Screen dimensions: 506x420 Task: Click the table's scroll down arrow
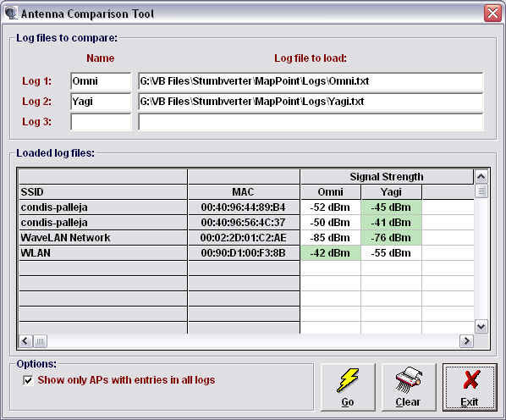click(x=481, y=327)
